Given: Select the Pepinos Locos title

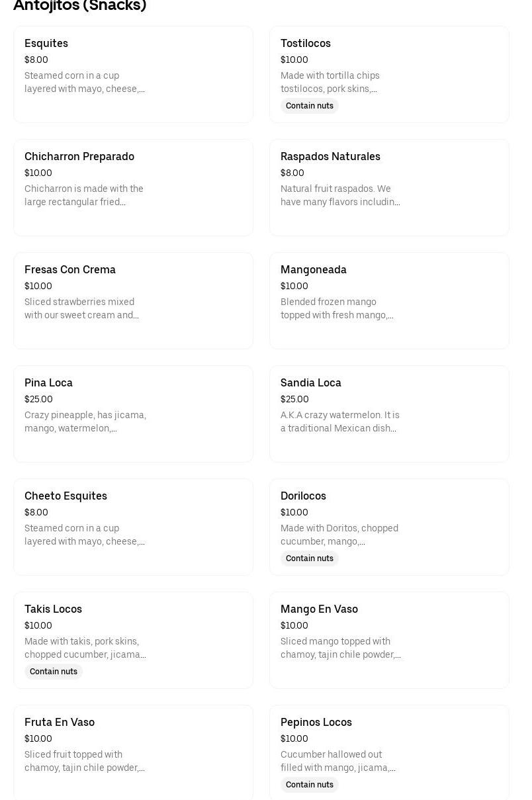Looking at the screenshot, I should 316,723.
